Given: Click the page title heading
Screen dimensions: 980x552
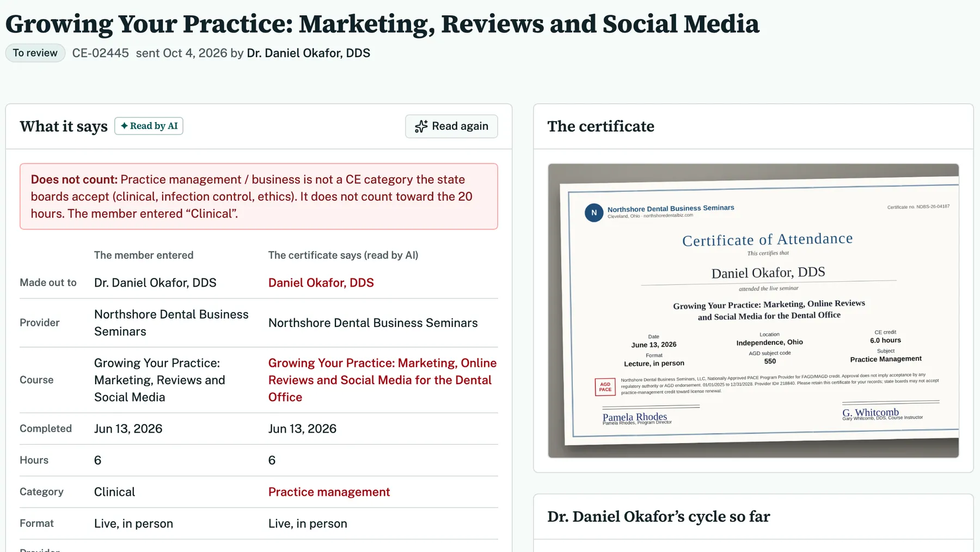Looking at the screenshot, I should (x=382, y=24).
